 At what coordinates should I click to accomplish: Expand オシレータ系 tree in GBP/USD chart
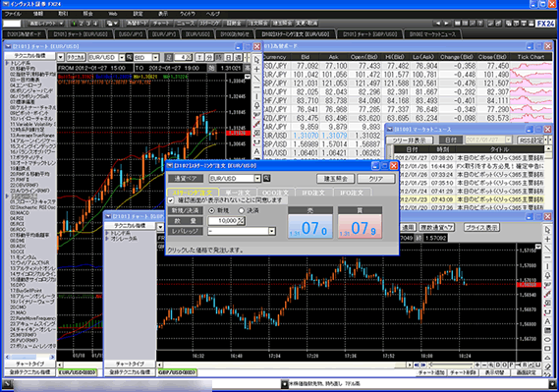coord(107,239)
